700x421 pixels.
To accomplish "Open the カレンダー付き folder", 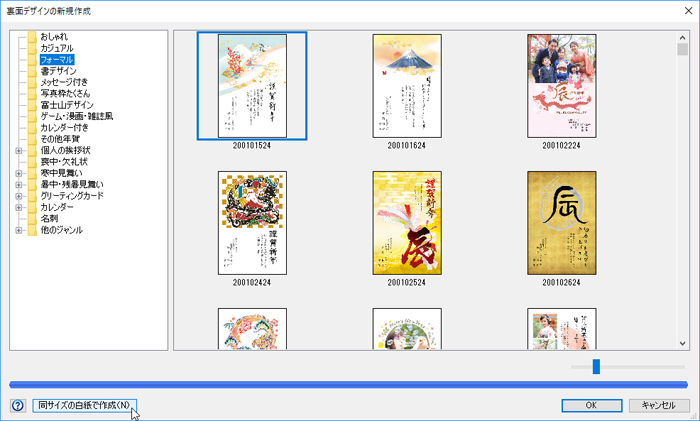I will tap(64, 128).
